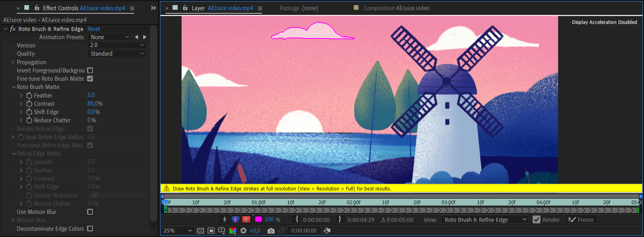Screen dimensions: 644x237
Task: Open the Show Channel RGB icon menu
Action: point(233,231)
